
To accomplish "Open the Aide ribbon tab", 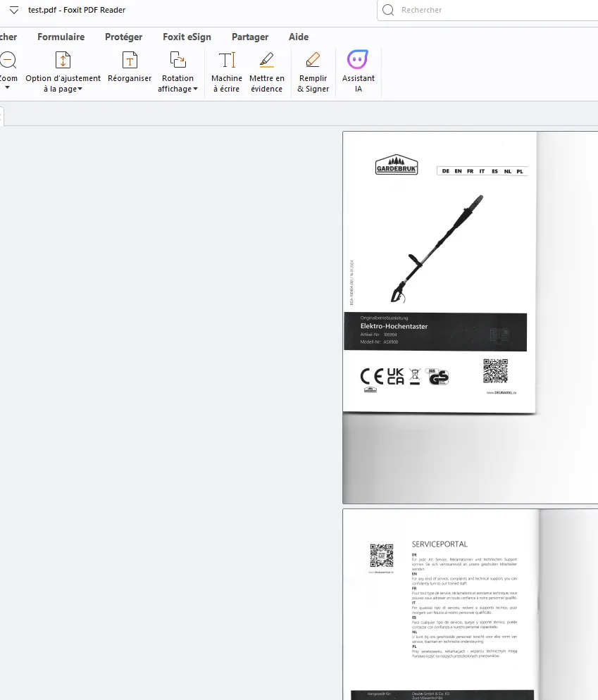I will coord(299,37).
